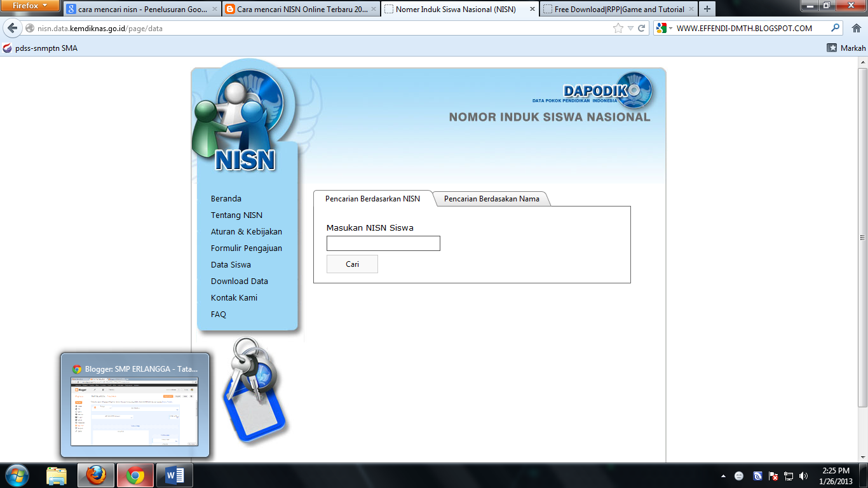
Task: Bookmark this page with the star icon
Action: [x=618, y=28]
